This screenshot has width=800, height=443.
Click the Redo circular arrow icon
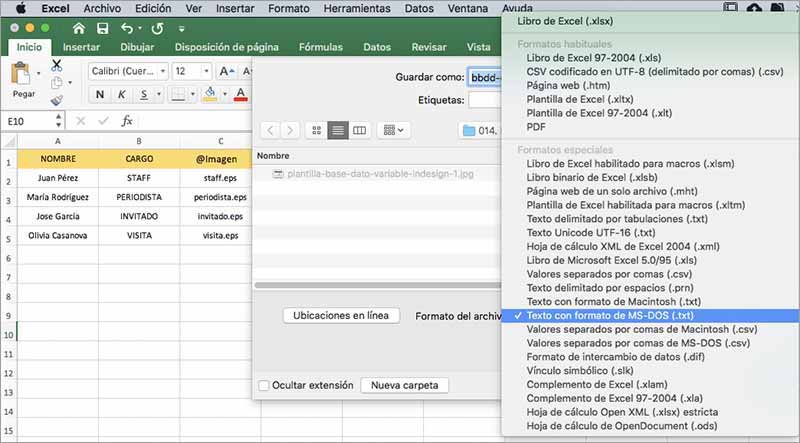coord(158,29)
